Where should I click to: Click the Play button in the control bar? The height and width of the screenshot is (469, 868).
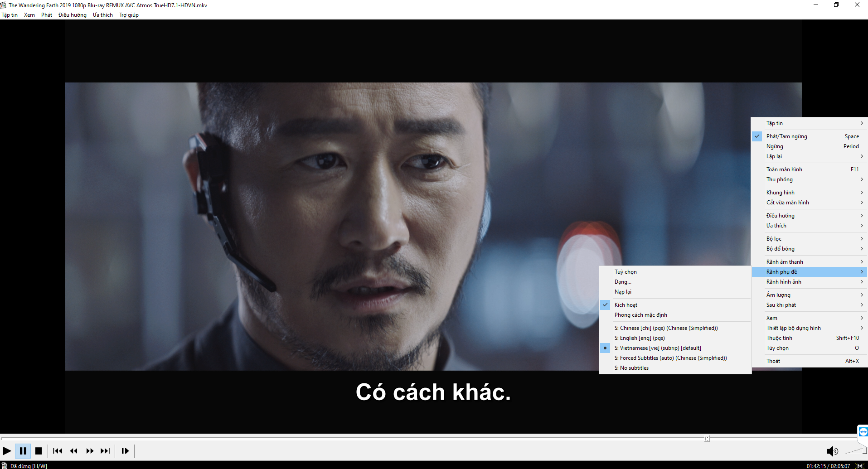click(7, 451)
